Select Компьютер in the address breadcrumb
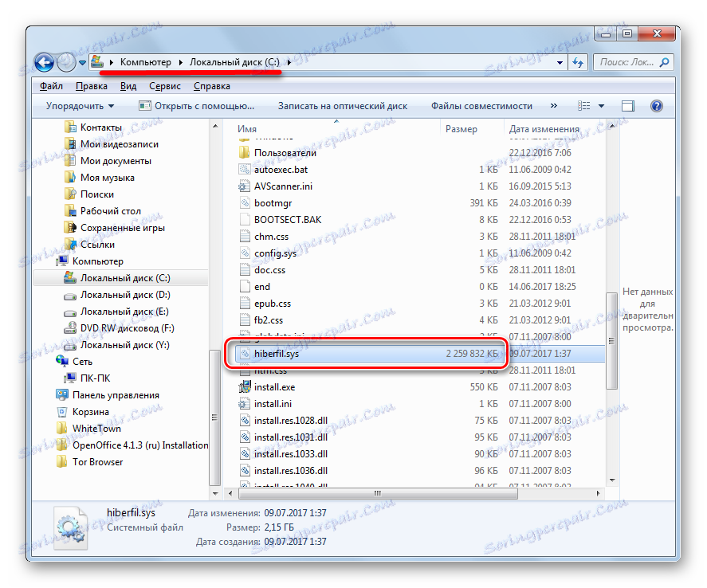 coord(145,62)
